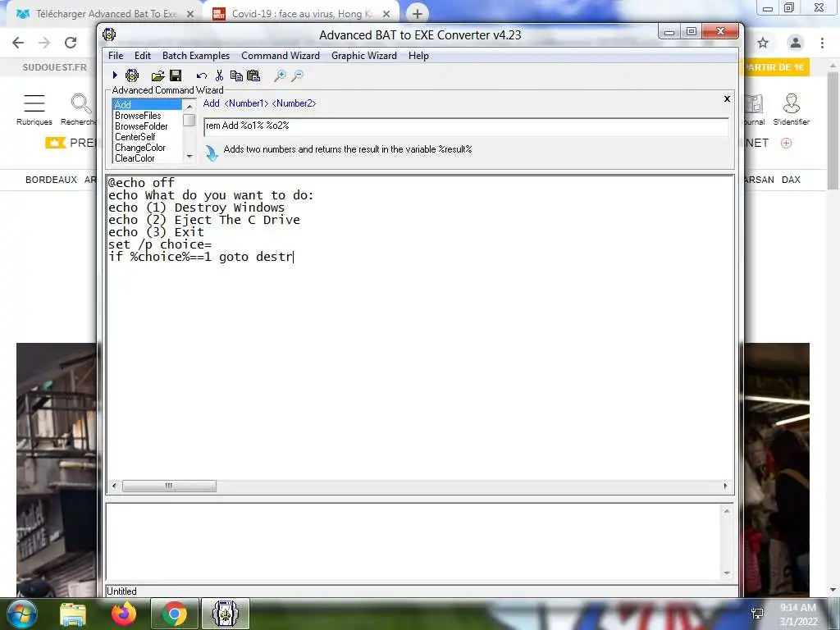Copy selection with the copy icon

[x=236, y=76]
